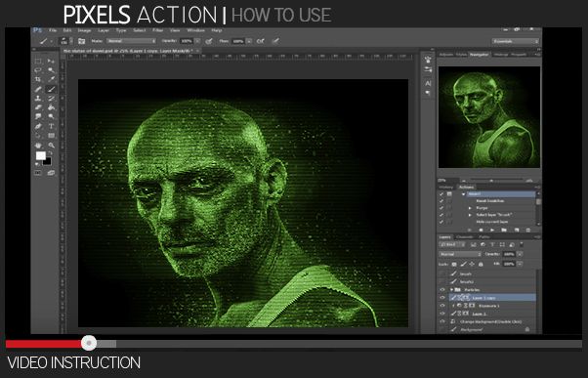Toggle Lock transparent pixels icon
The image size is (588, 378).
(x=454, y=264)
